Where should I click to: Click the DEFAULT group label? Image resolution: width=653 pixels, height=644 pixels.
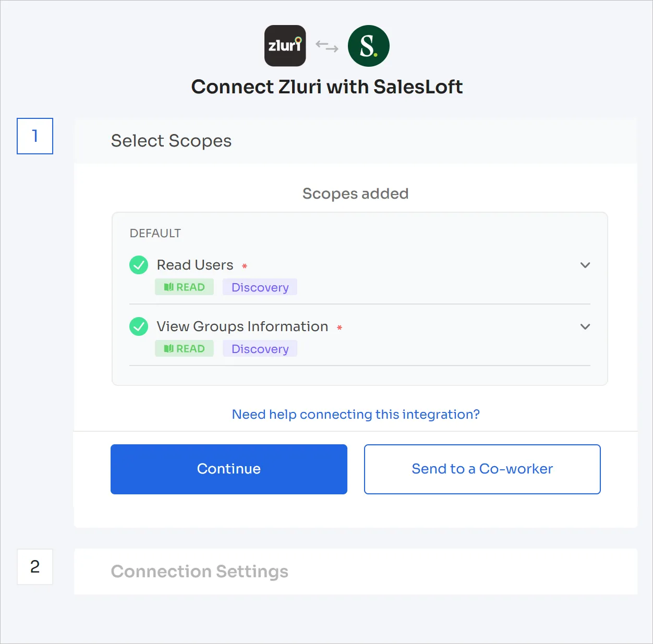pyautogui.click(x=155, y=233)
